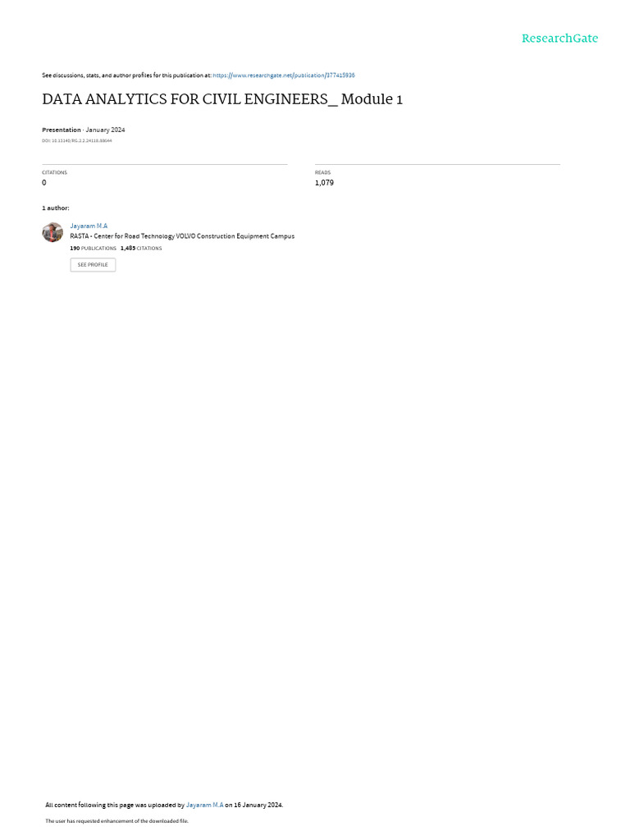Click the ResearchGate logo

[559, 38]
